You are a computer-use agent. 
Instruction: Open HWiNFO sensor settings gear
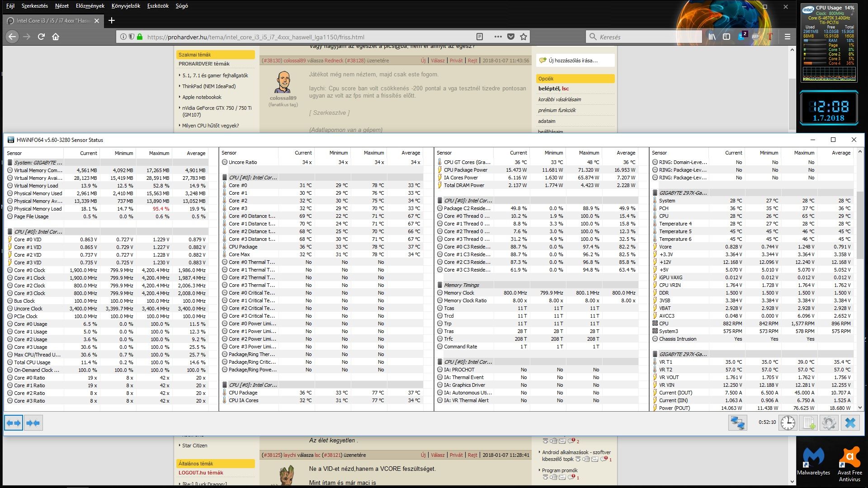(x=828, y=423)
